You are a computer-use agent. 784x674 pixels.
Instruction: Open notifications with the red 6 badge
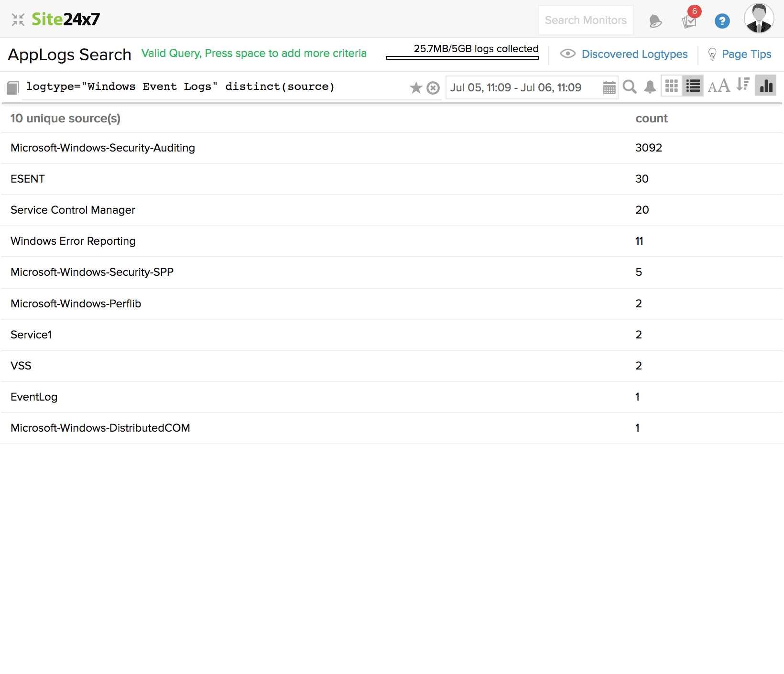click(x=689, y=21)
